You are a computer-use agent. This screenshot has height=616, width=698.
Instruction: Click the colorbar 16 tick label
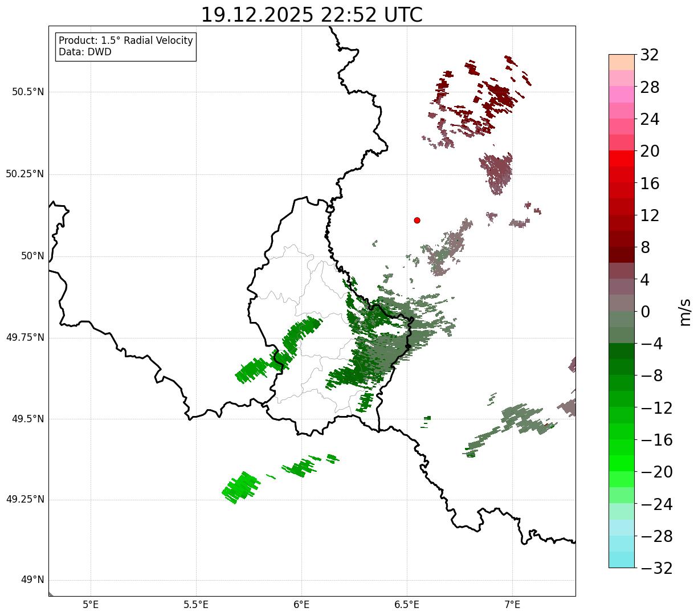650,183
